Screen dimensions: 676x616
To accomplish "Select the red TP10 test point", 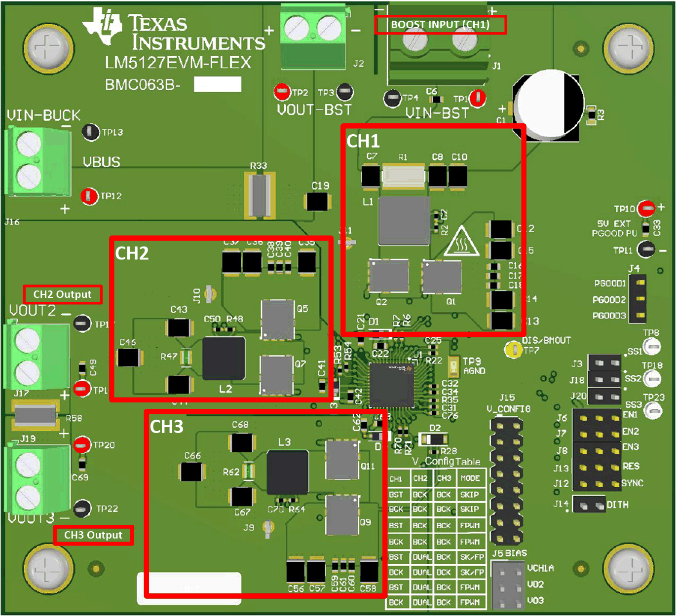I will [x=646, y=209].
